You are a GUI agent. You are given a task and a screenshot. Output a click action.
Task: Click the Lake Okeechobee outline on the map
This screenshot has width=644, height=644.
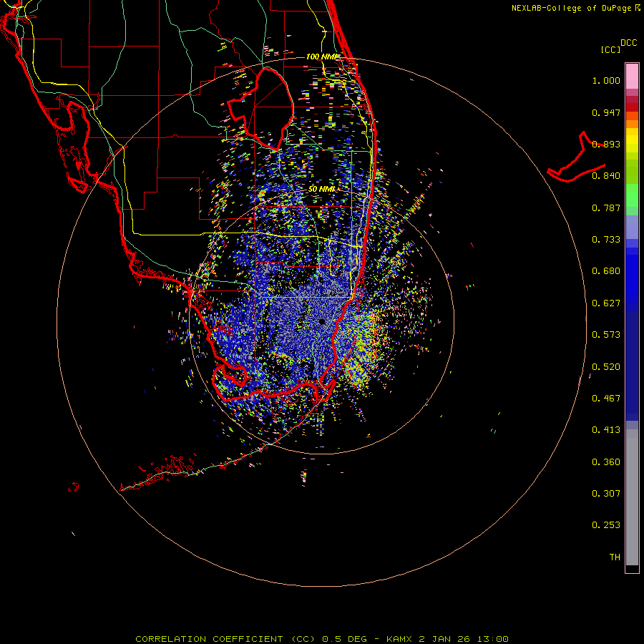point(261,109)
